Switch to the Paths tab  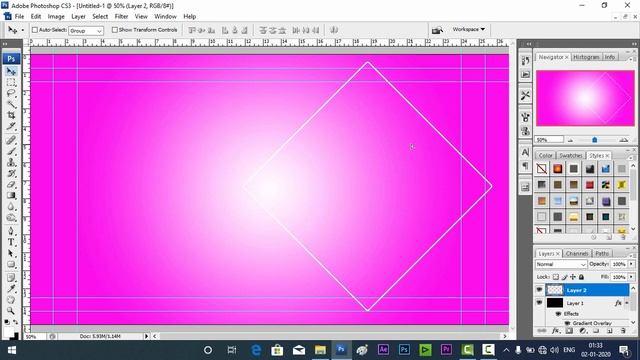(602, 253)
